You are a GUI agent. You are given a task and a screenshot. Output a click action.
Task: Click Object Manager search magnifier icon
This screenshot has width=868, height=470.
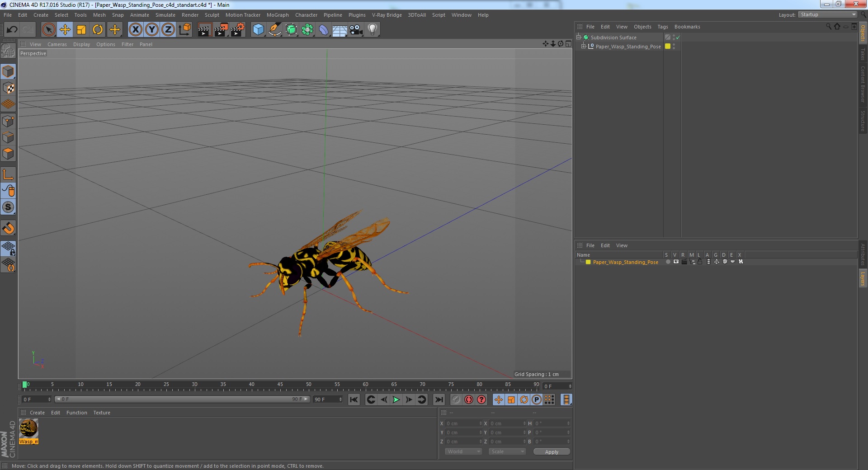tap(829, 27)
